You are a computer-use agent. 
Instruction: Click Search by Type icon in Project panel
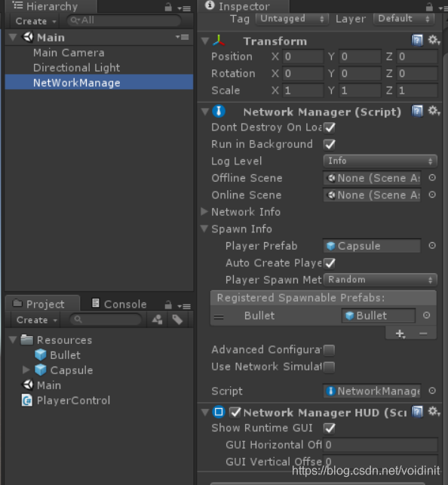pos(158,320)
